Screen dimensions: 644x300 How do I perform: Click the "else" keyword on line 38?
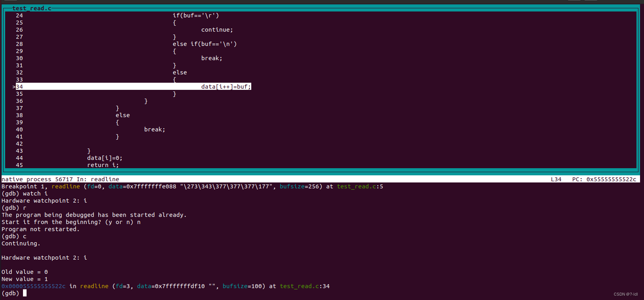123,115
